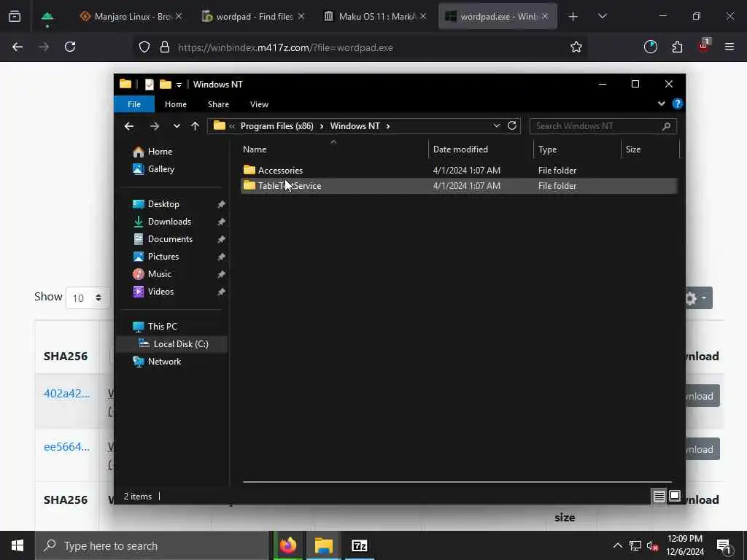Click Properties quick access toolbar icon
The width and height of the screenshot is (747, 560).
(149, 85)
